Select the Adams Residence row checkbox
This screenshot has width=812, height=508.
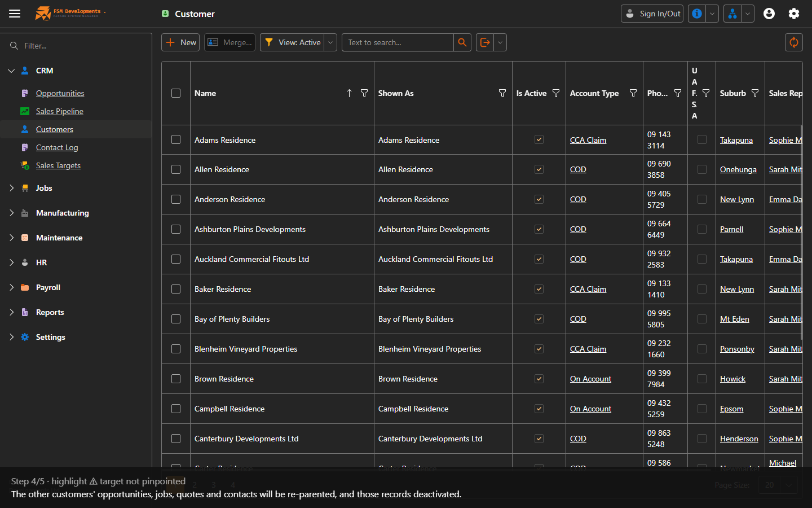(176, 139)
